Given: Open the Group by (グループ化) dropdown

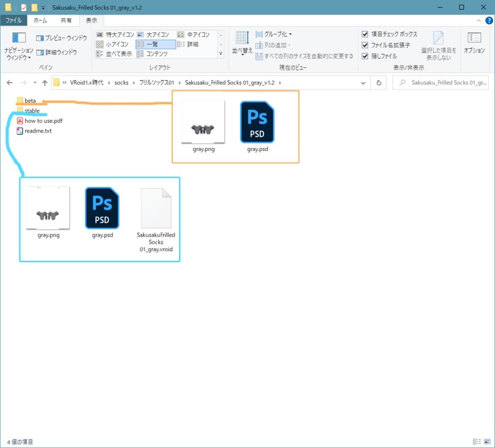Looking at the screenshot, I should tap(274, 34).
